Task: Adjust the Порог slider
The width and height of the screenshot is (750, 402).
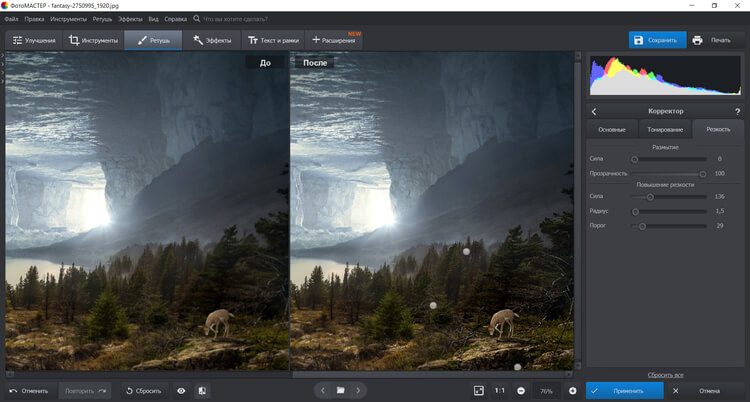Action: tap(642, 226)
